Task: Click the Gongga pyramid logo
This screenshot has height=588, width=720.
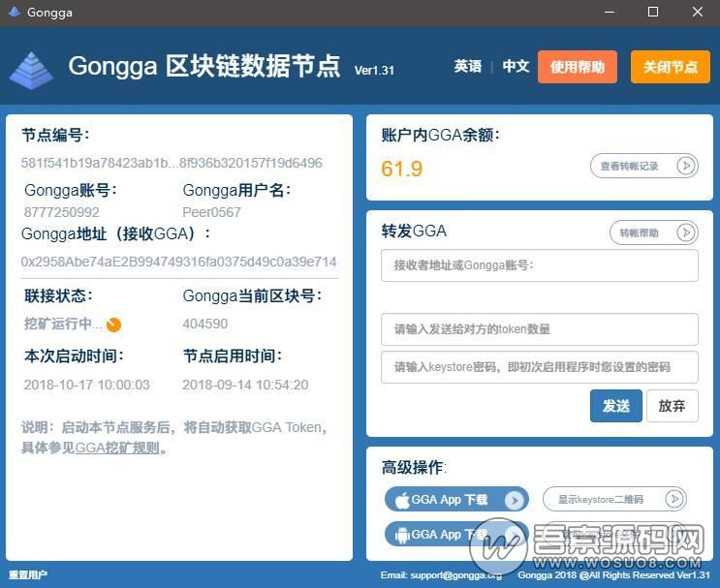Action: point(31,71)
